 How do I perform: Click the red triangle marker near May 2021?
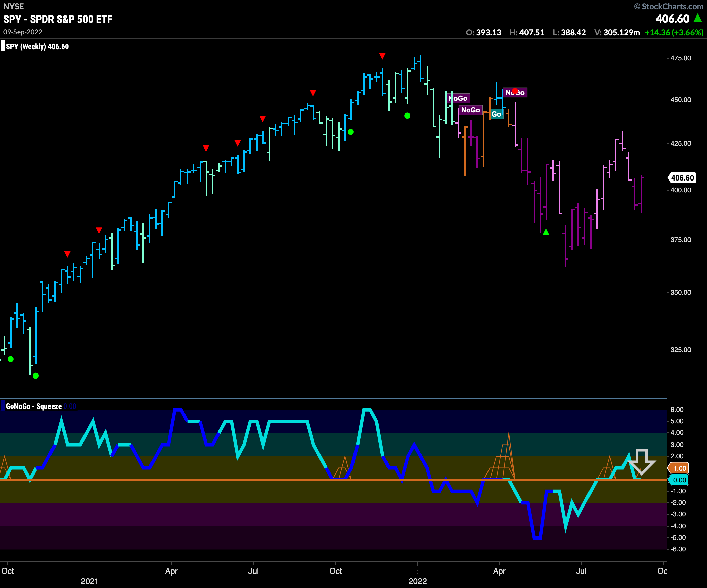206,148
